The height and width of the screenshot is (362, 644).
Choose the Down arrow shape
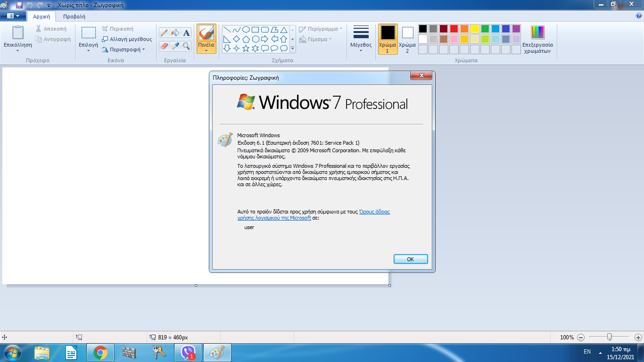point(227,48)
